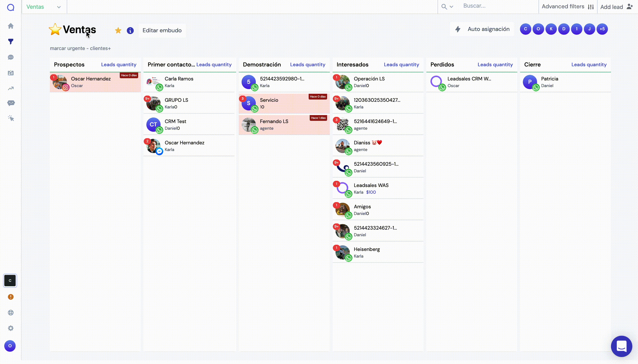Viewport: 638px width, 364px height.
Task: Select agent avatar D in header
Action: [564, 29]
